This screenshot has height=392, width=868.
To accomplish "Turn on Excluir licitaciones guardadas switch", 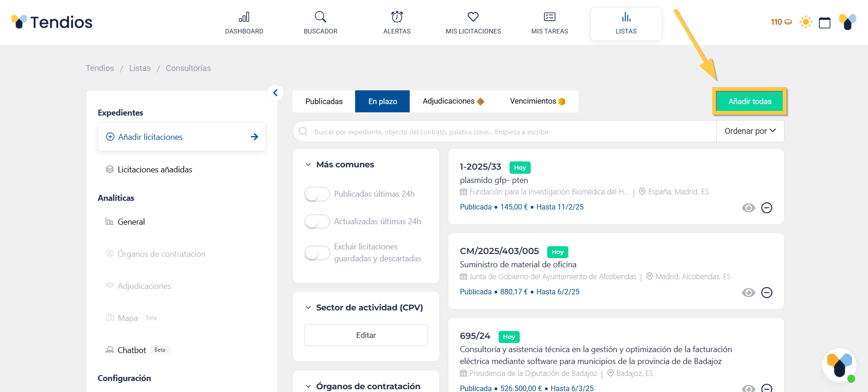I will (317, 253).
